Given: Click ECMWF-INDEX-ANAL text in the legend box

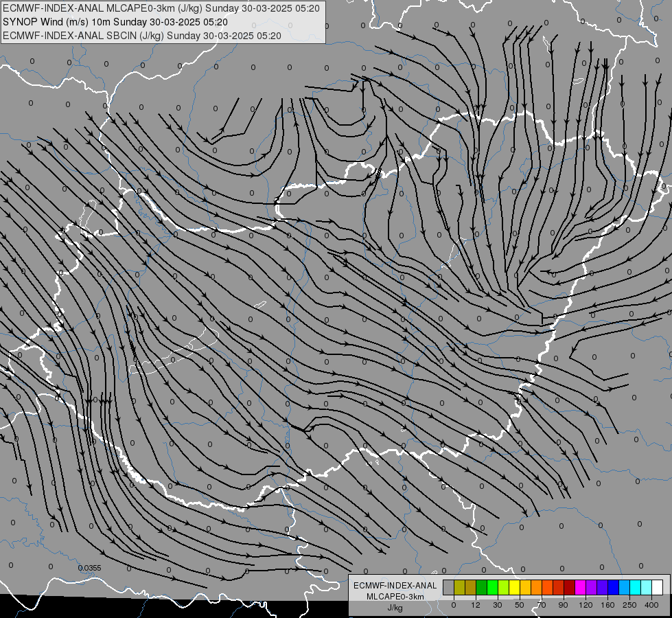Looking at the screenshot, I should coord(395,586).
